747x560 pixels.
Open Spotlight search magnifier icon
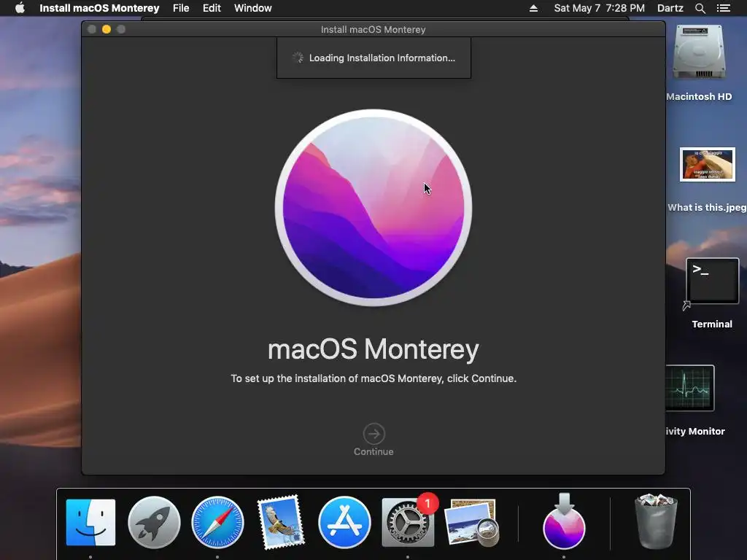pos(700,8)
